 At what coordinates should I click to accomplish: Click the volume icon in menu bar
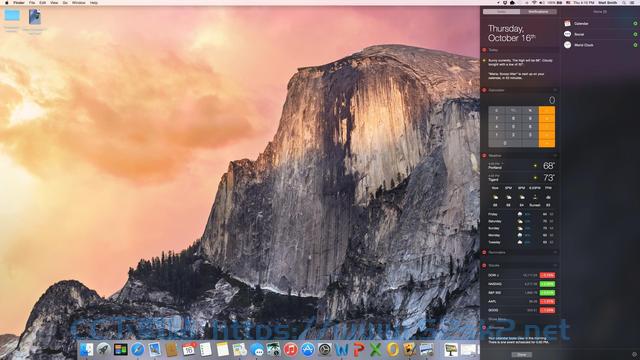coord(541,2)
